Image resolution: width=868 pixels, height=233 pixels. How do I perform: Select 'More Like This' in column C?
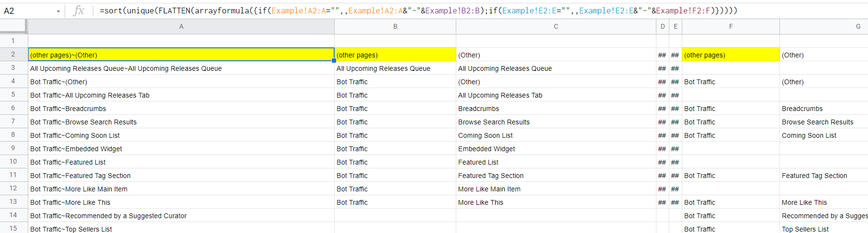point(556,202)
